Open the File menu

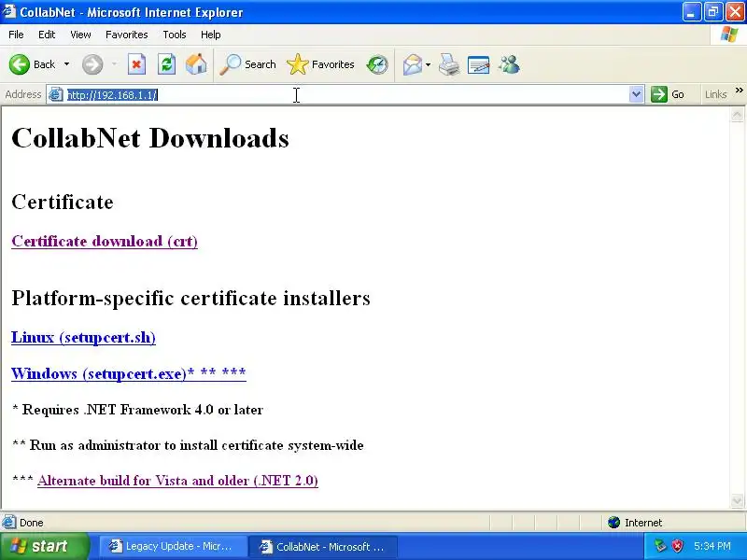click(16, 35)
